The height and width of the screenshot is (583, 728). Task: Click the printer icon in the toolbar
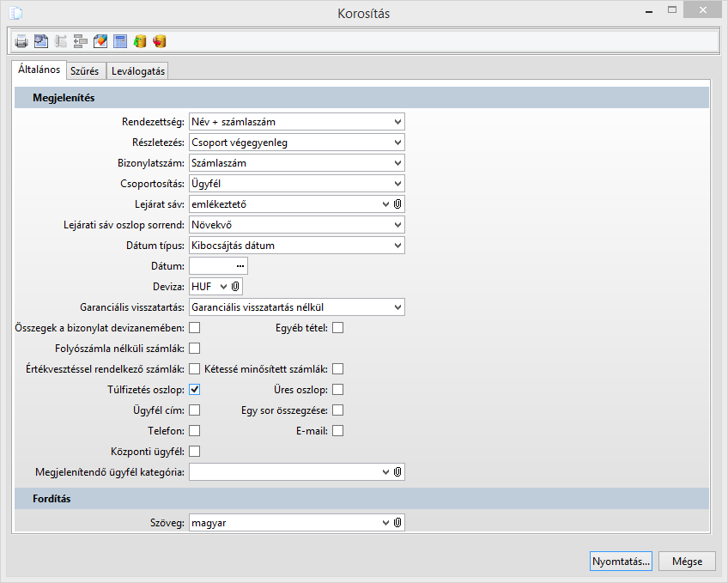coord(21,40)
